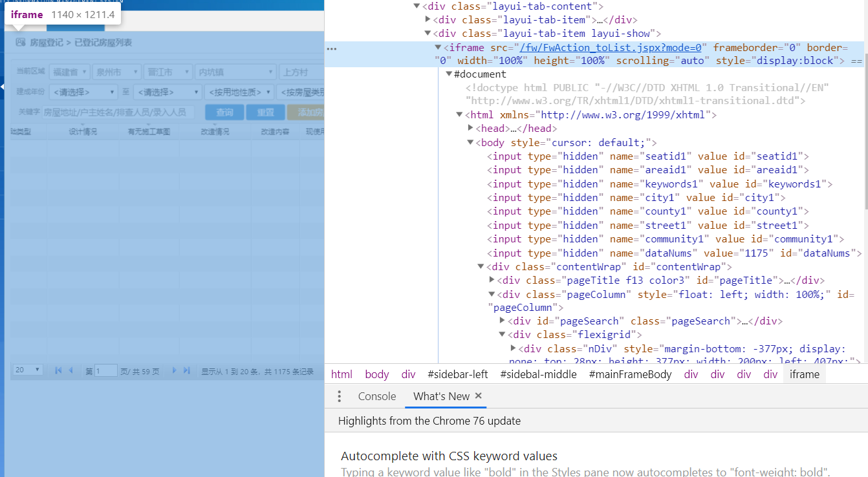Viewport: 868px width, 477px height.
Task: Open the 泉州市 city dropdown
Action: point(116,72)
